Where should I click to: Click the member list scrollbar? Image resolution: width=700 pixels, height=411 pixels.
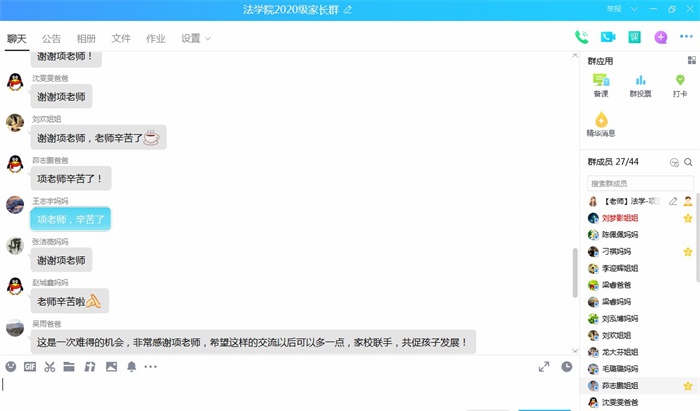697,237
